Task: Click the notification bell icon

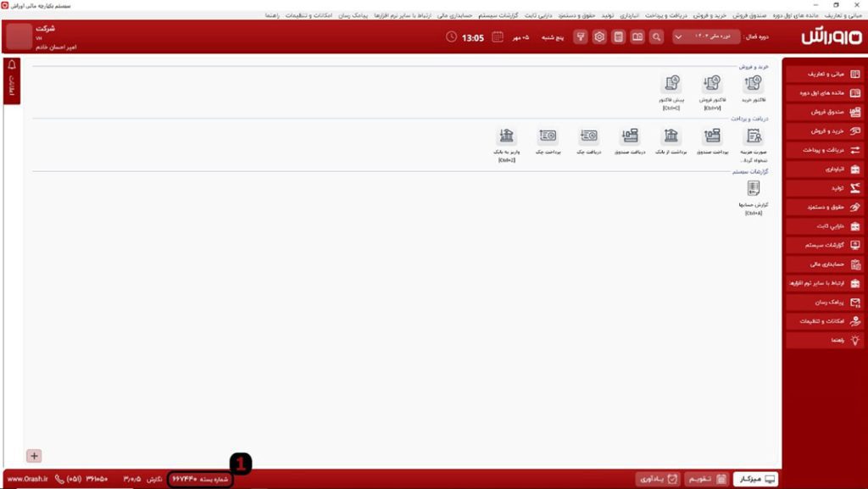Action: (12, 65)
